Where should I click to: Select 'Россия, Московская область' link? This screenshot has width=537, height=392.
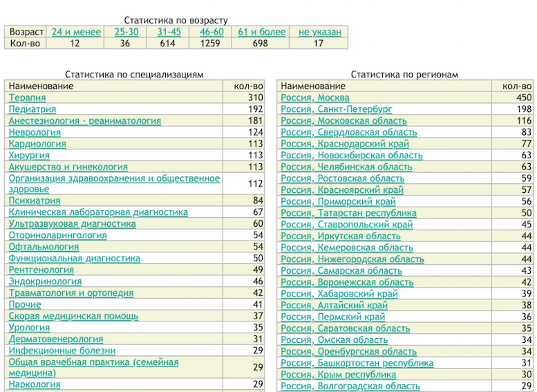point(344,120)
